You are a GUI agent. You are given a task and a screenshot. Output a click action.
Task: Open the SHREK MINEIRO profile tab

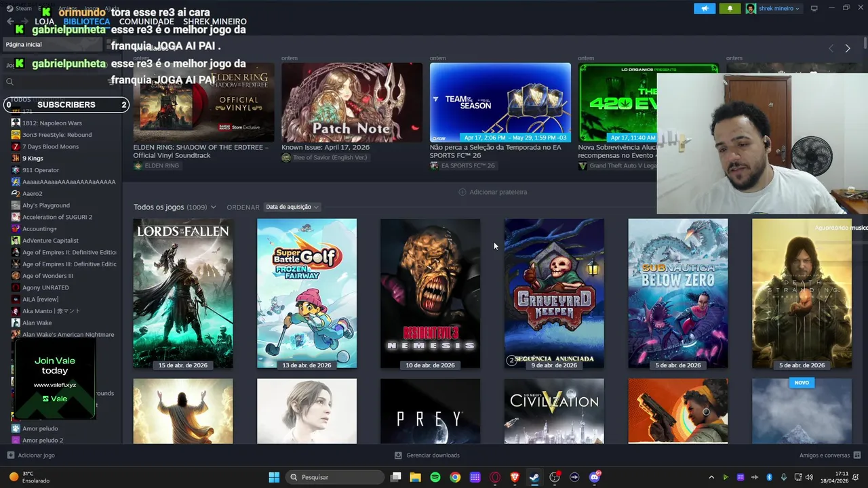(x=214, y=22)
